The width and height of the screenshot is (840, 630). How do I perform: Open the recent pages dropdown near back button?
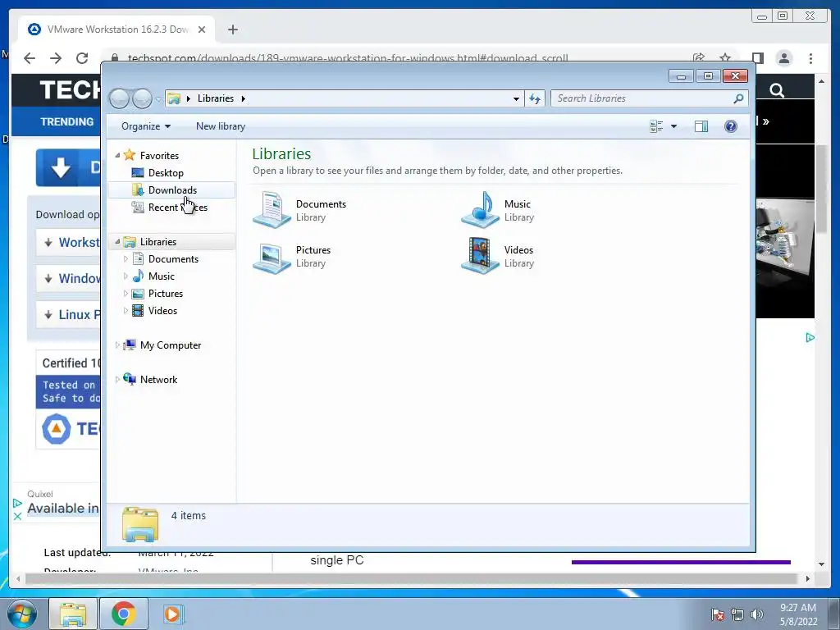(x=158, y=99)
